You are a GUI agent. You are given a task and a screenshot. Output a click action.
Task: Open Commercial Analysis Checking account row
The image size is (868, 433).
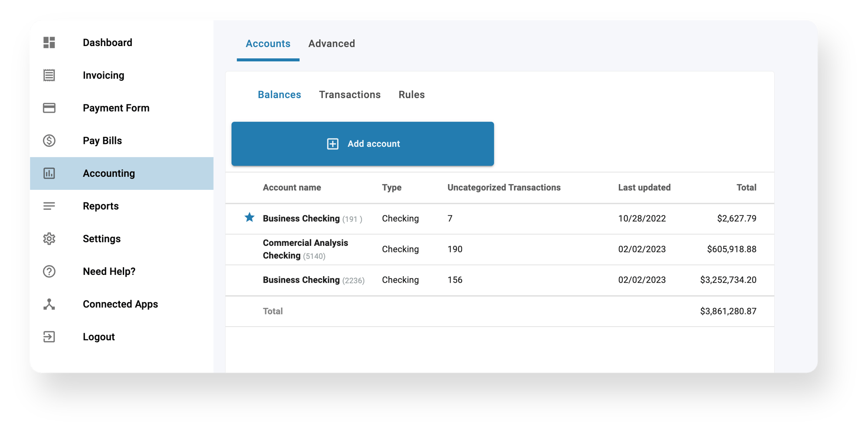306,249
